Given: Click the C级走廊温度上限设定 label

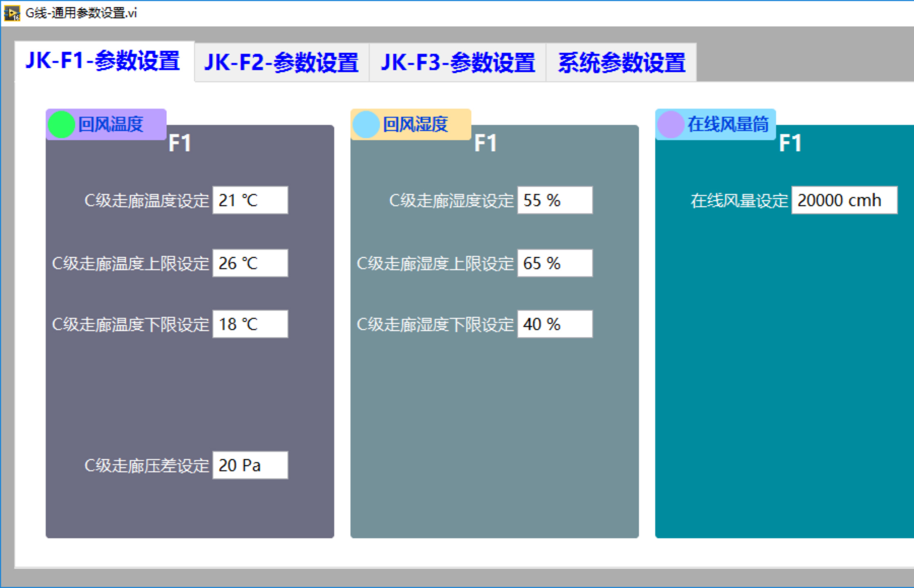Looking at the screenshot, I should [131, 264].
